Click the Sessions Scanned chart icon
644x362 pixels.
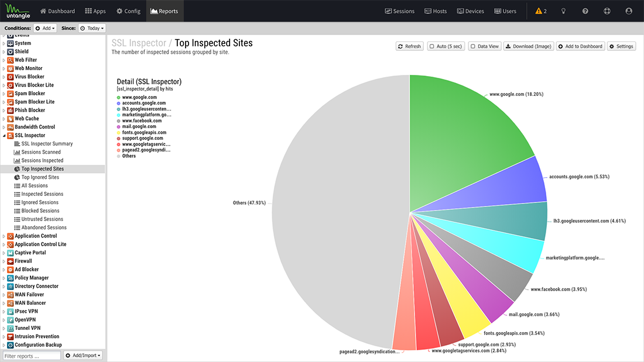tap(17, 152)
